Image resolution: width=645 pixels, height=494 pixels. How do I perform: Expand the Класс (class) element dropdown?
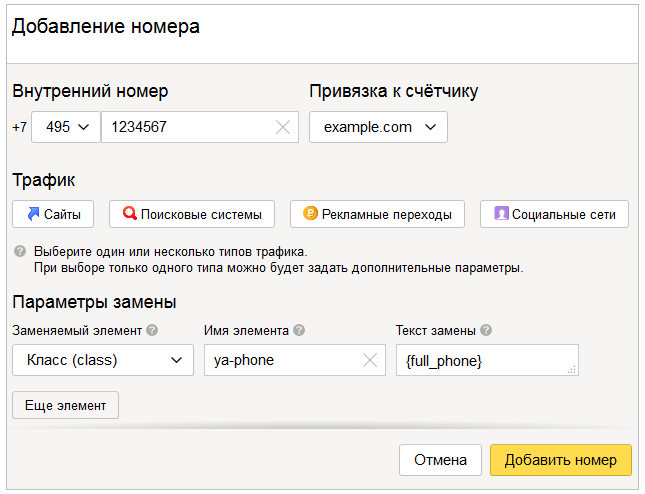(103, 360)
